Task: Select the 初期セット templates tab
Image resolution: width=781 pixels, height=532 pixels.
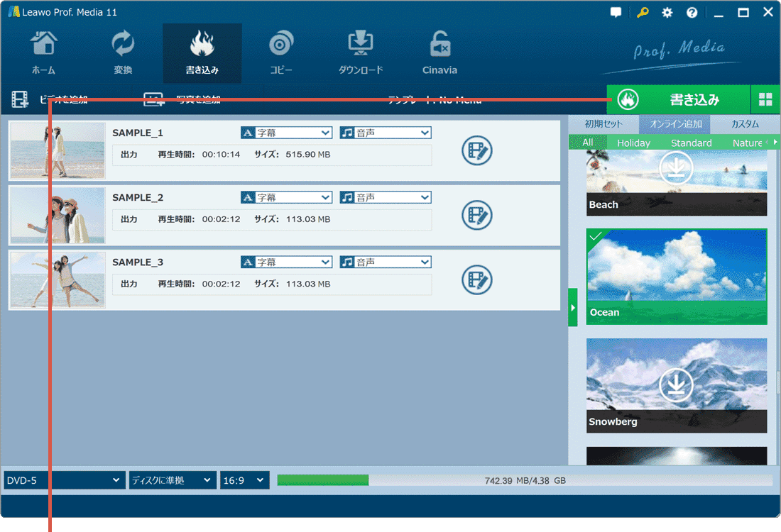Action: 603,123
